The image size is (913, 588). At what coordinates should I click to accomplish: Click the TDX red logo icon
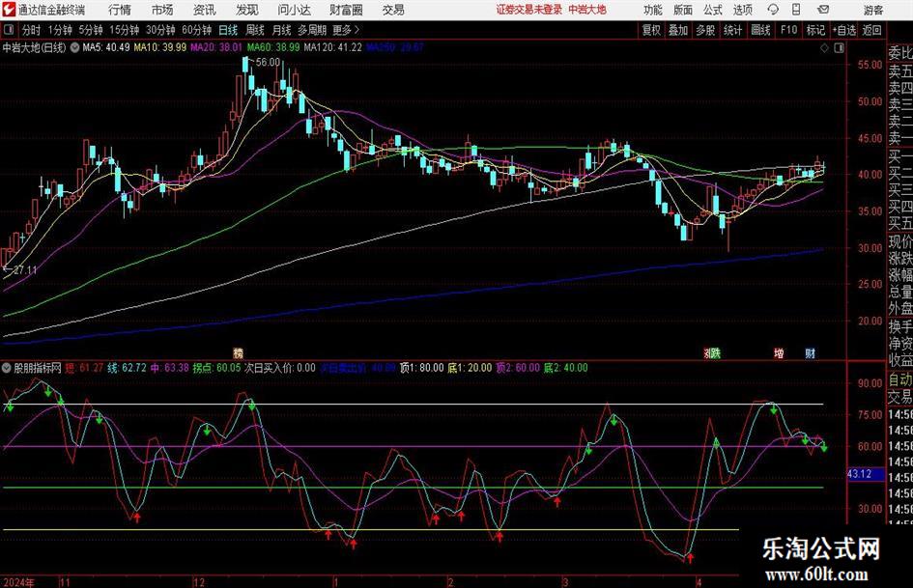coord(8,10)
